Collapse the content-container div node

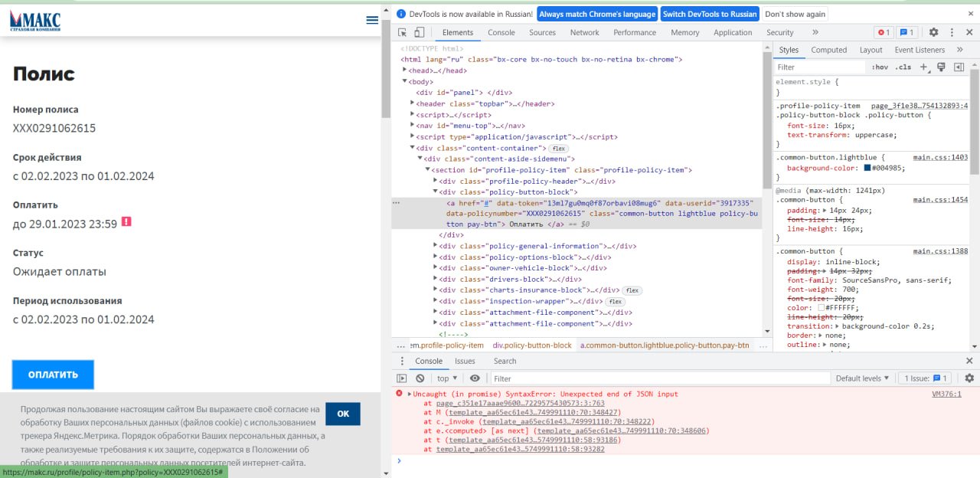(413, 148)
